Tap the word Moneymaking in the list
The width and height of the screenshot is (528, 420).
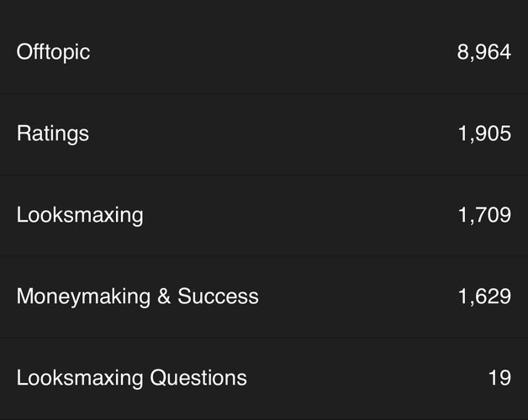click(83, 297)
